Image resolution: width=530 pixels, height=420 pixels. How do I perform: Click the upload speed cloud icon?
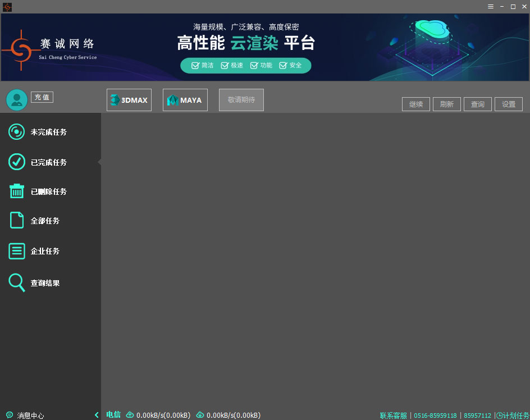click(x=130, y=414)
